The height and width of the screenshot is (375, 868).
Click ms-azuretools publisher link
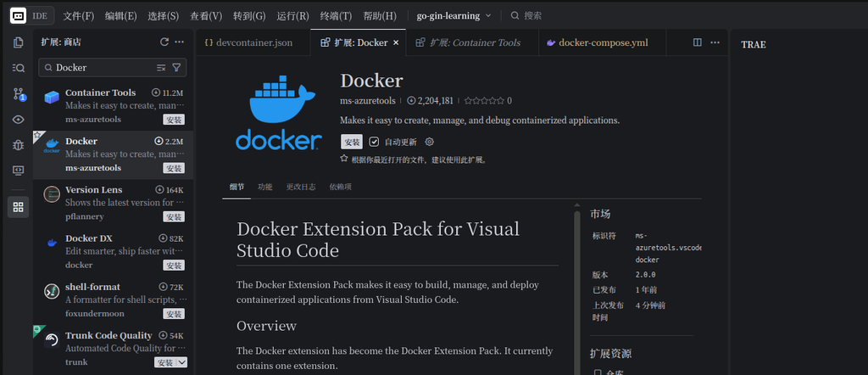(x=368, y=101)
